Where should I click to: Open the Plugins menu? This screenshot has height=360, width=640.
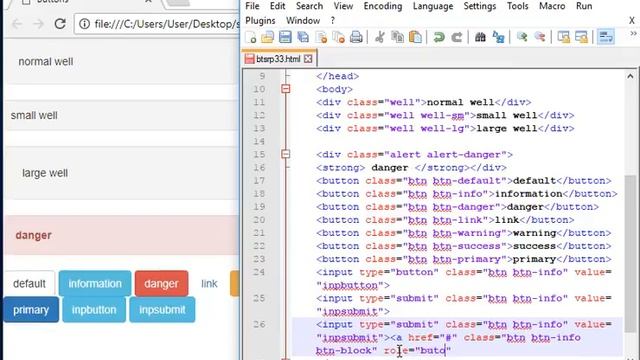260,20
